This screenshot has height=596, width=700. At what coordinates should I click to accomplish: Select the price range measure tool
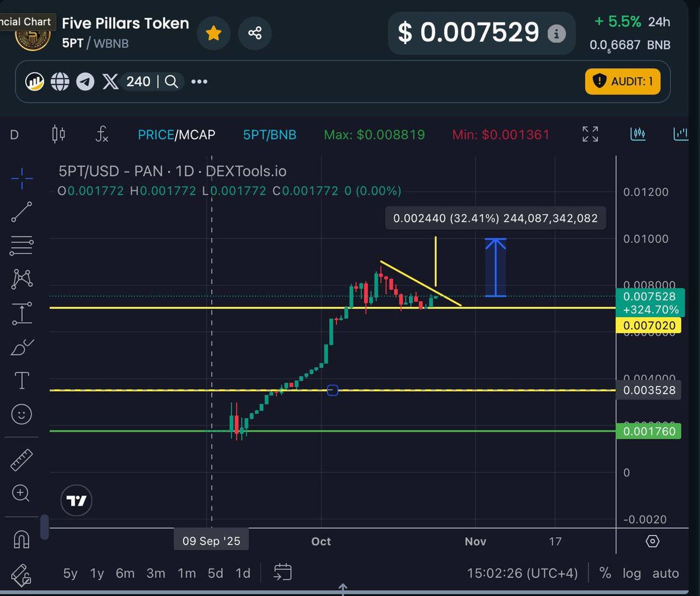click(x=22, y=313)
